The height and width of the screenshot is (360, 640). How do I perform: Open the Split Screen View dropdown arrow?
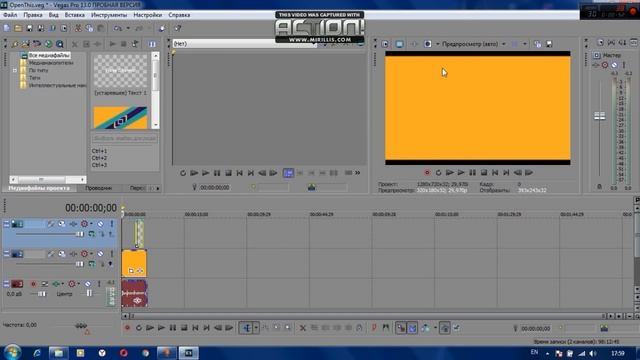[524, 44]
